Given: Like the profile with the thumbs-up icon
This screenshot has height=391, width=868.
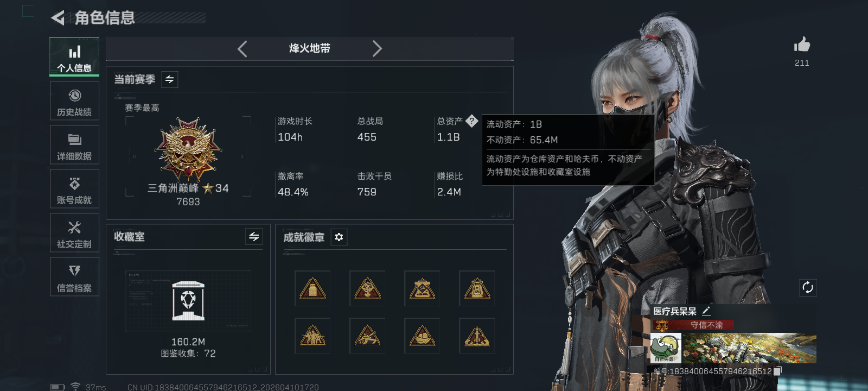Looking at the screenshot, I should coord(802,45).
